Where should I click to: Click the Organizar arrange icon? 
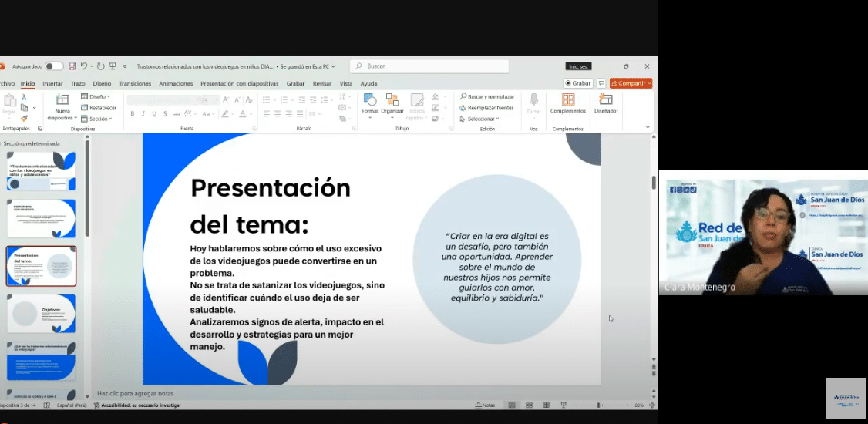392,100
